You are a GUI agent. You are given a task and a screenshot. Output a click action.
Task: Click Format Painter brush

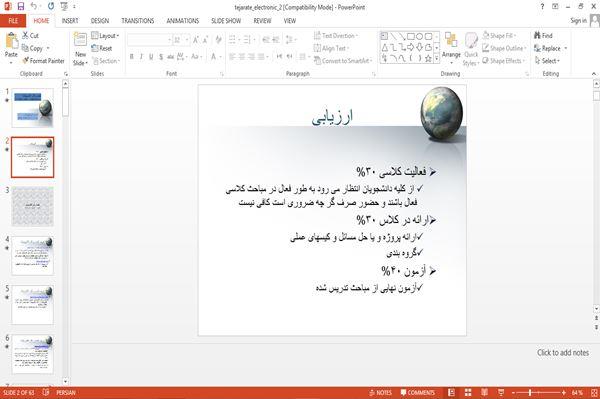43,60
